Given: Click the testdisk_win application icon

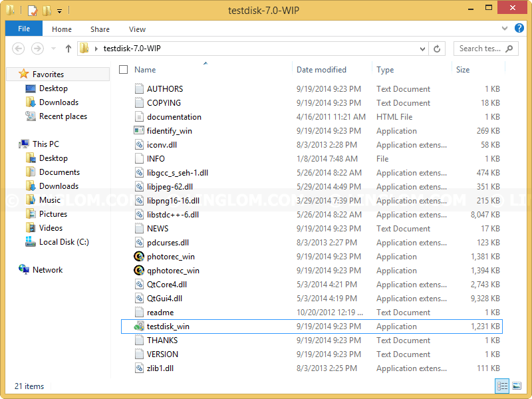Looking at the screenshot, I should [x=139, y=327].
